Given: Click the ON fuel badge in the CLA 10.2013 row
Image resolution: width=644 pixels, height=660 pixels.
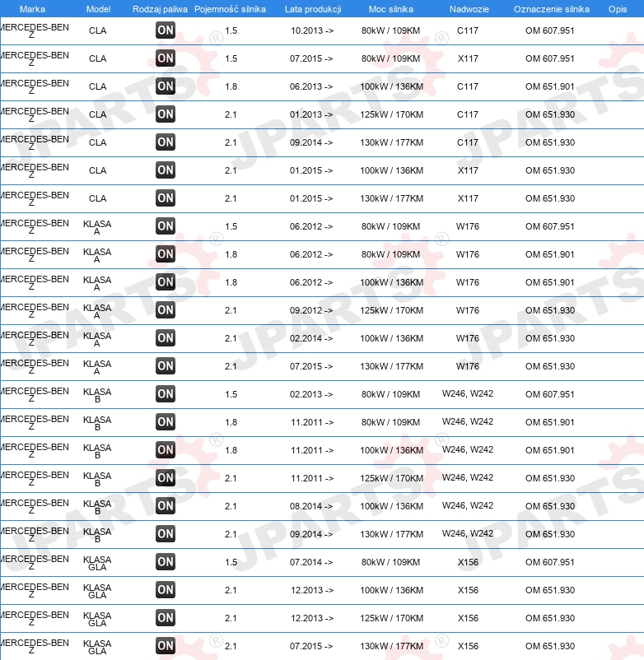Looking at the screenshot, I should 165,30.
